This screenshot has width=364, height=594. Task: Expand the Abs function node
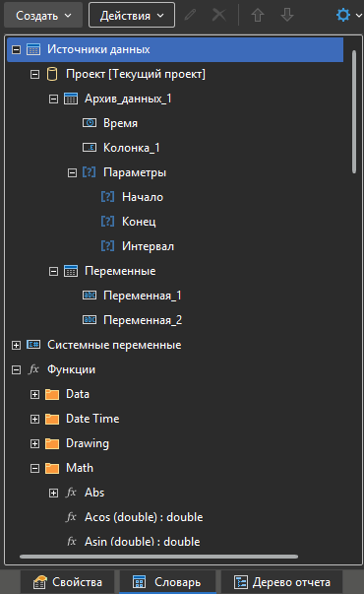[x=54, y=493]
